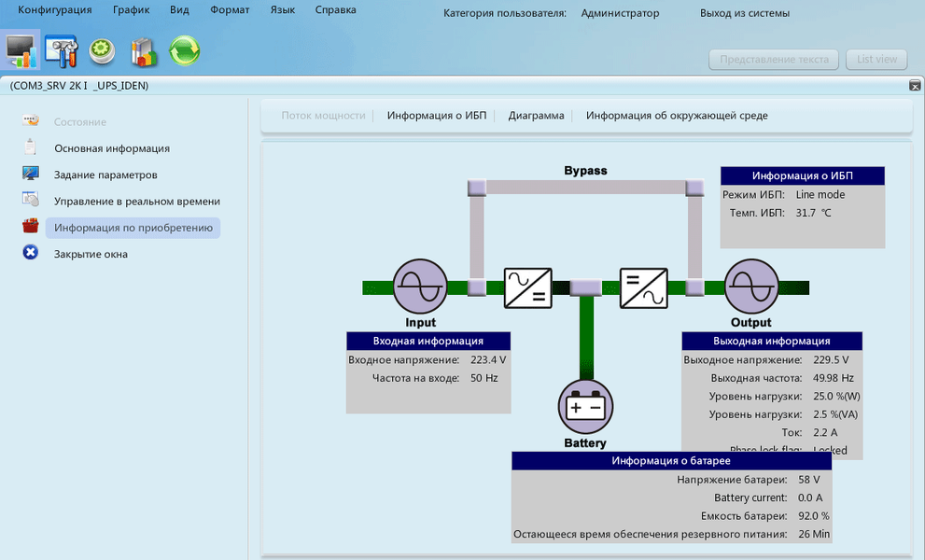
Task: Click load level value 25.0 %(W)
Action: tap(836, 397)
